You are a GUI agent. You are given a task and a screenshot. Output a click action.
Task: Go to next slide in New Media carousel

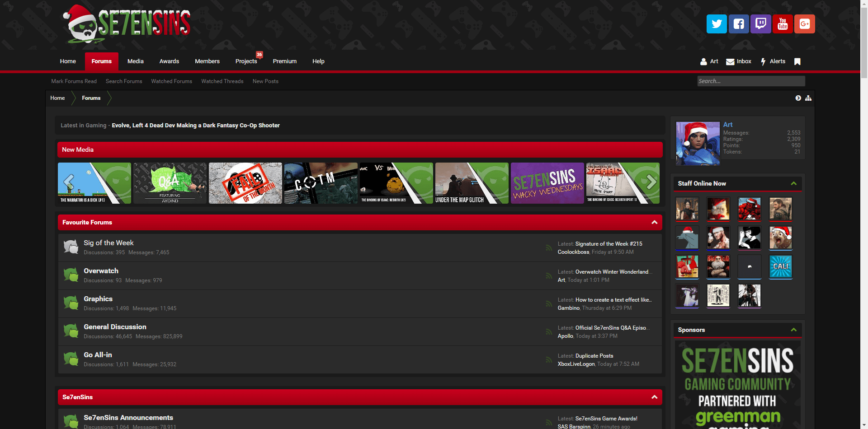(651, 182)
